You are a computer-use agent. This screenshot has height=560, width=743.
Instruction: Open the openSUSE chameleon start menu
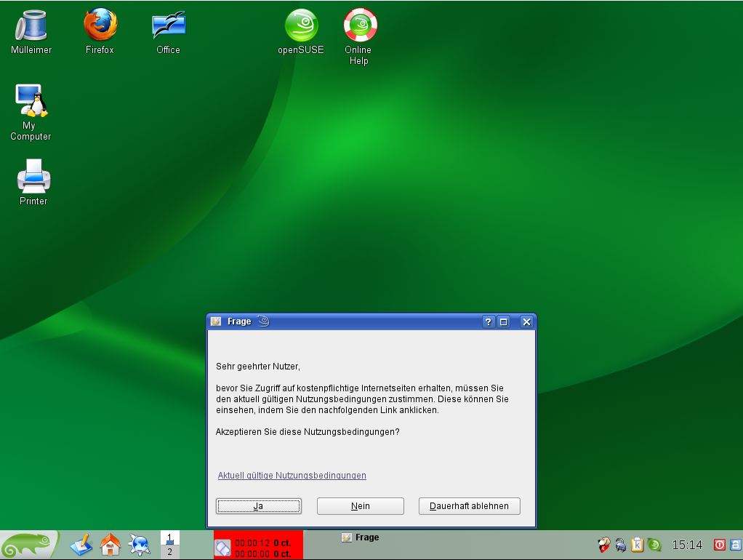tap(29, 545)
